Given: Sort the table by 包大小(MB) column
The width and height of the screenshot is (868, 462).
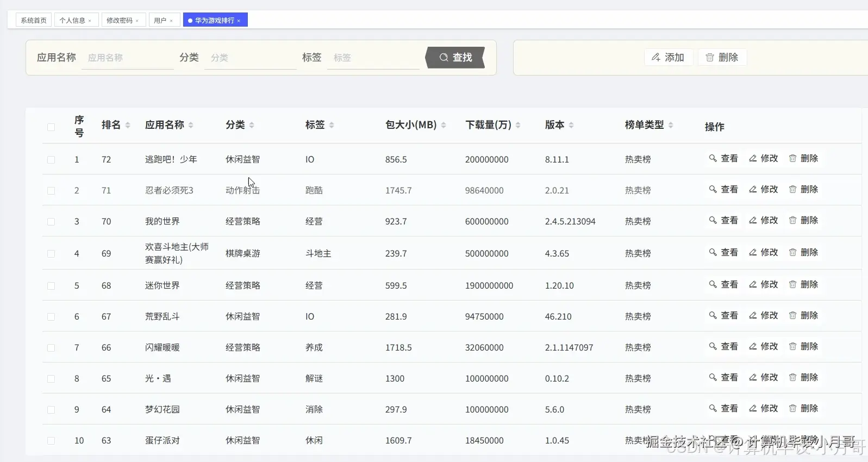Looking at the screenshot, I should click(444, 125).
